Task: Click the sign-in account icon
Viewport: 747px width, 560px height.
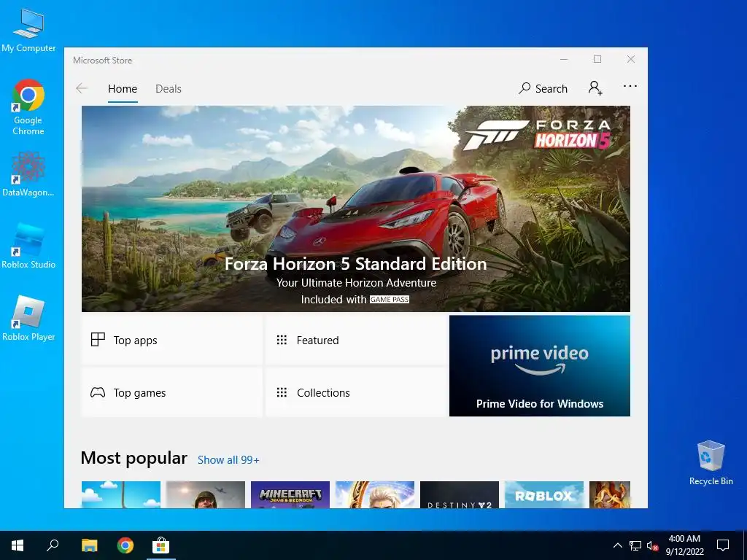Action: coord(595,88)
